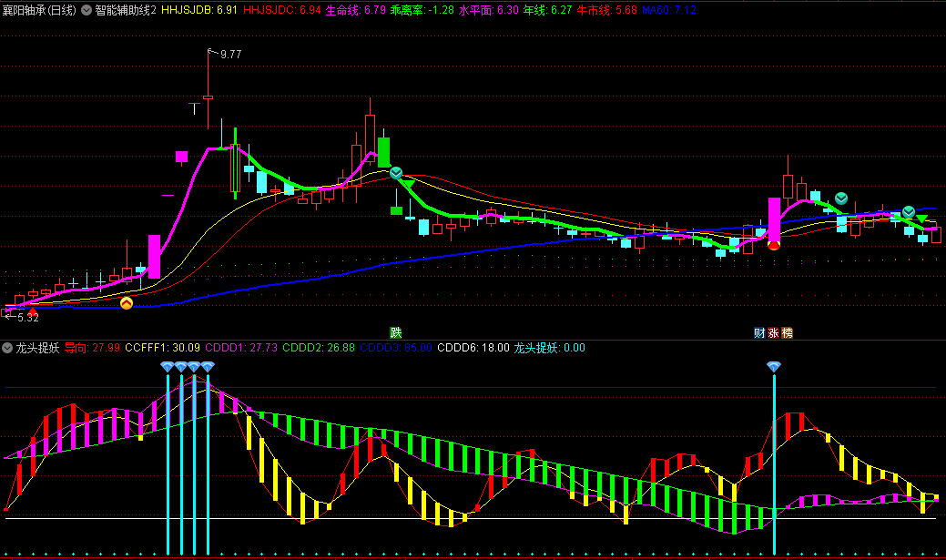The width and height of the screenshot is (946, 560).
Task: Click the red up triangle near 5.32 low
Action: [33, 311]
